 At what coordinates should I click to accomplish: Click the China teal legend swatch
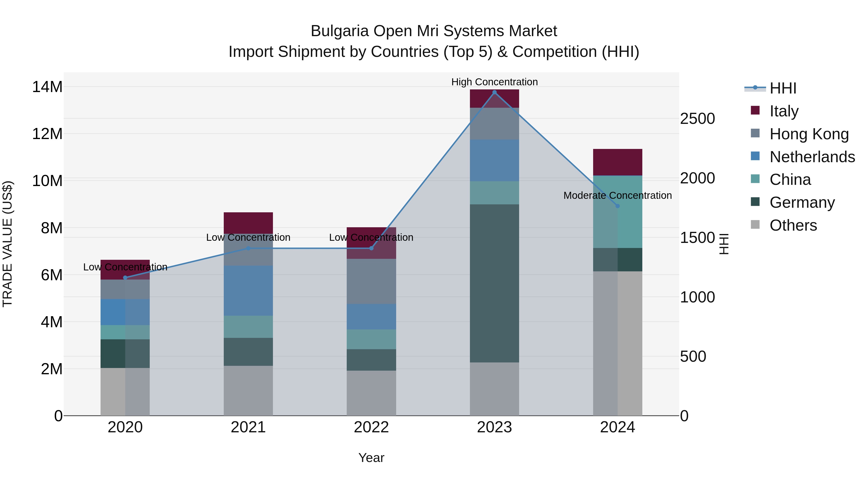pyautogui.click(x=755, y=179)
